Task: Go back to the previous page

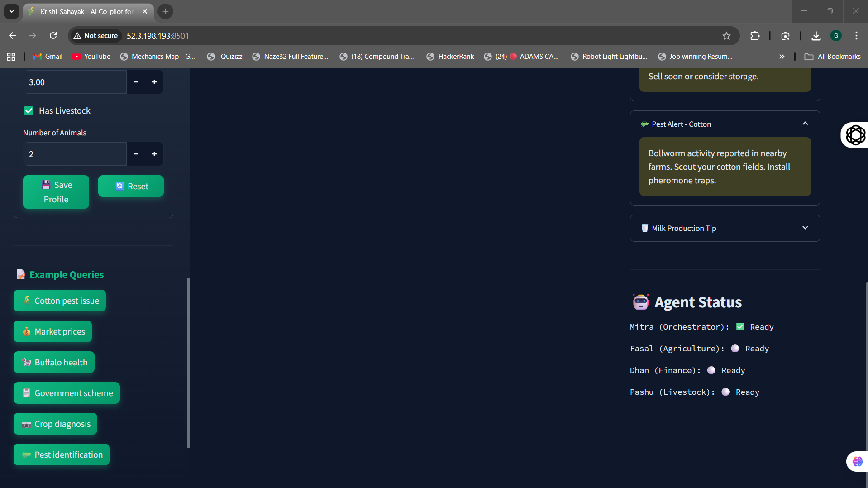Action: (13, 36)
